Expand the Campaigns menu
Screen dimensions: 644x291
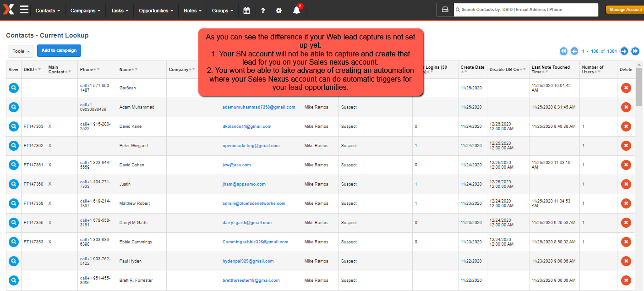pyautogui.click(x=85, y=11)
